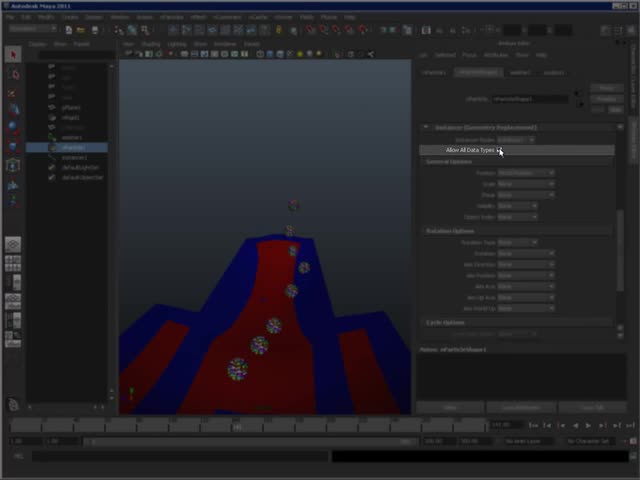Collapse the Instancer (Geometry Replacement) section

pyautogui.click(x=518, y=127)
